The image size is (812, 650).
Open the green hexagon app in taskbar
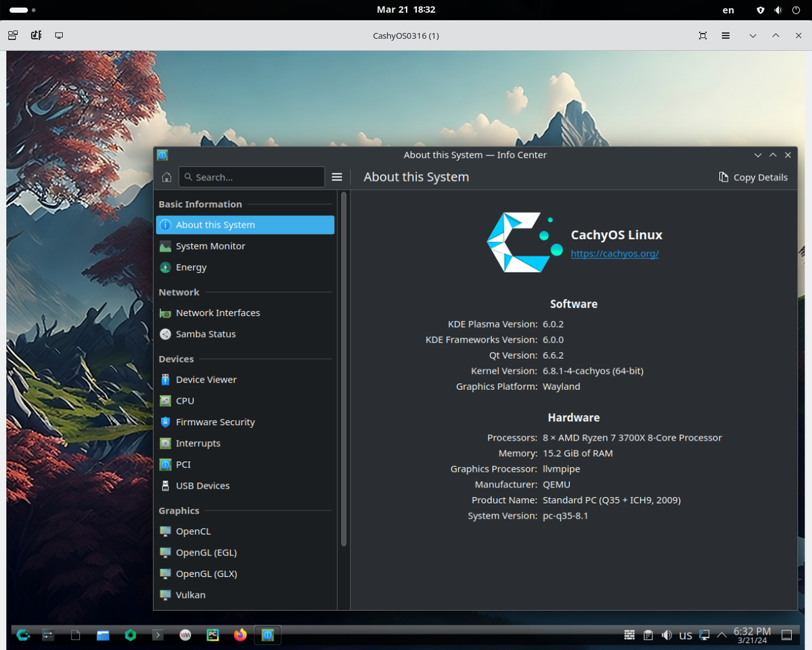coord(131,635)
